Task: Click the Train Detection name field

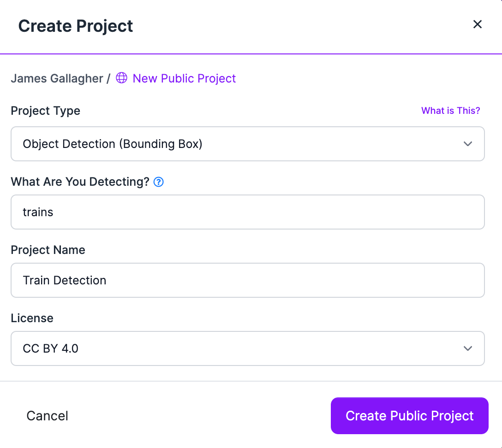Action: 247,280
